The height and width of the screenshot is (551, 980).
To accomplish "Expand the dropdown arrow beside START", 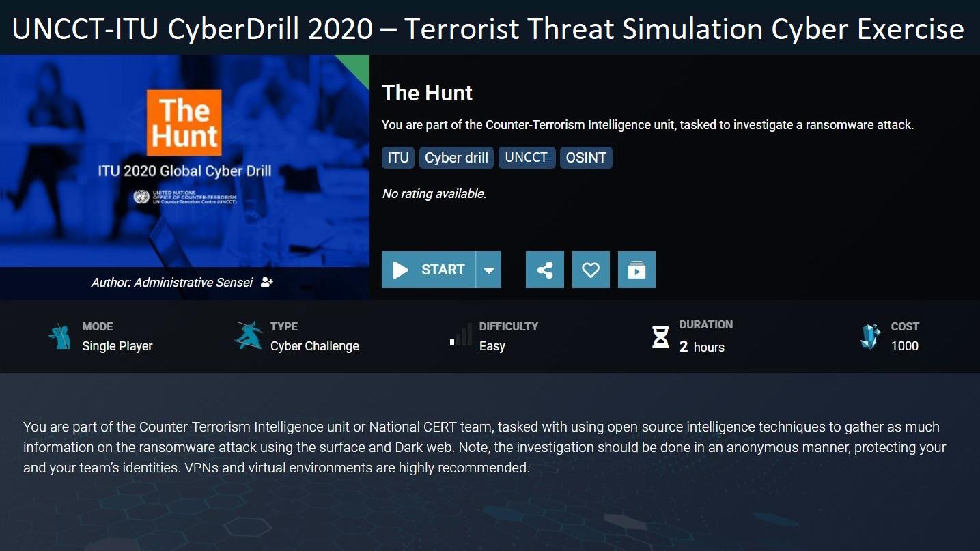I will click(489, 270).
